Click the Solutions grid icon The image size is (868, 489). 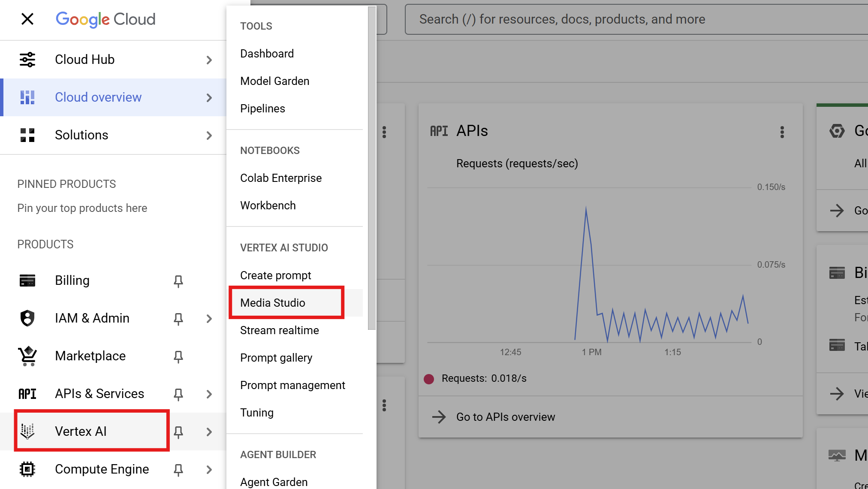(27, 135)
